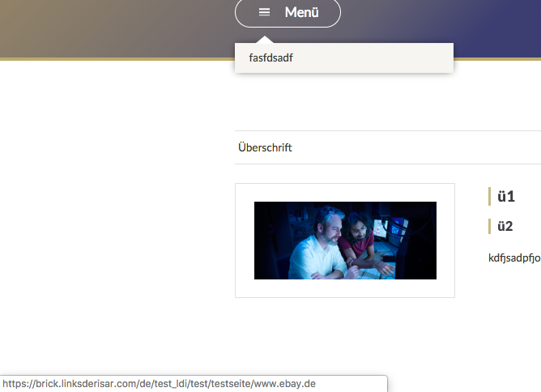Click the ü2 heading
Viewport: 541px width, 392px height.
[505, 226]
